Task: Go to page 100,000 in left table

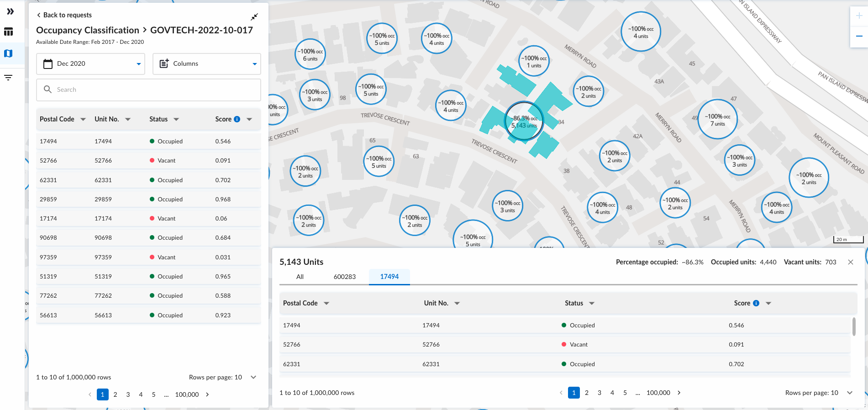Action: click(x=187, y=394)
